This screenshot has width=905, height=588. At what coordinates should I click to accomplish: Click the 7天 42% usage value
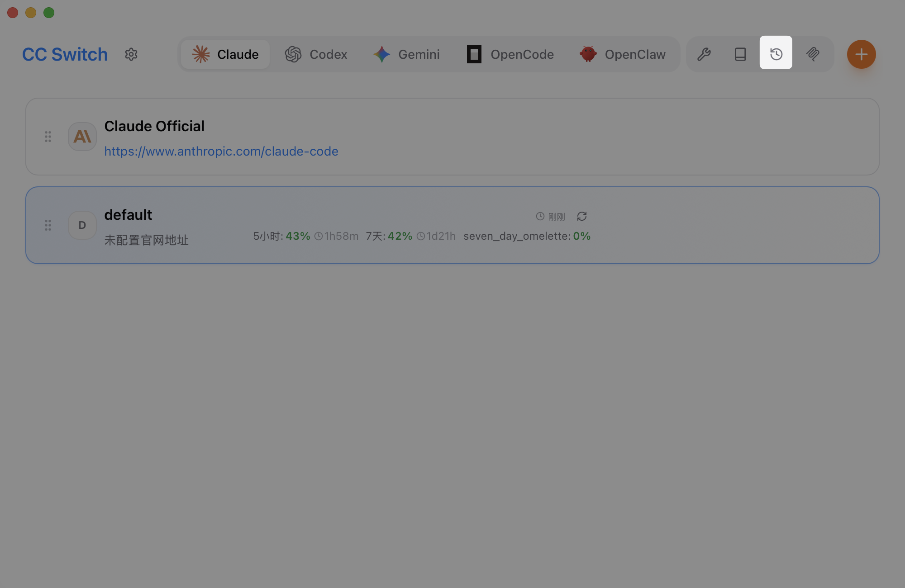(x=389, y=236)
